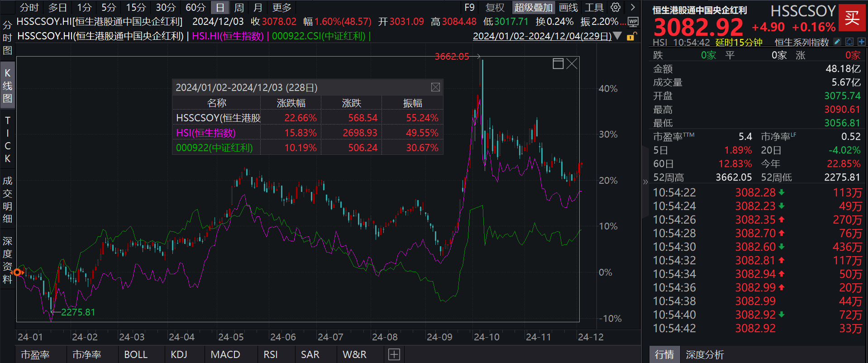
Task: Select the 周 weekly period
Action: 239,7
